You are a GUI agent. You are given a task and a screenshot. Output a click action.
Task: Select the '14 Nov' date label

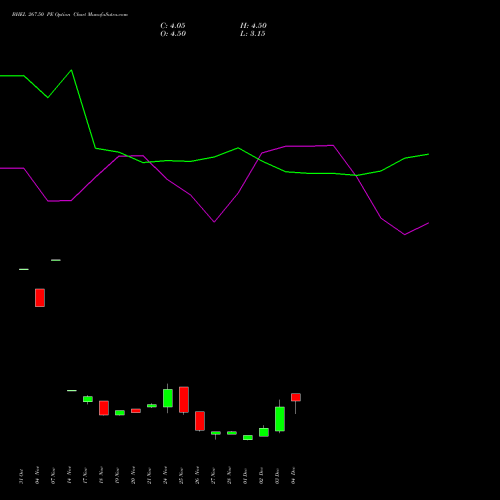[x=69, y=475]
